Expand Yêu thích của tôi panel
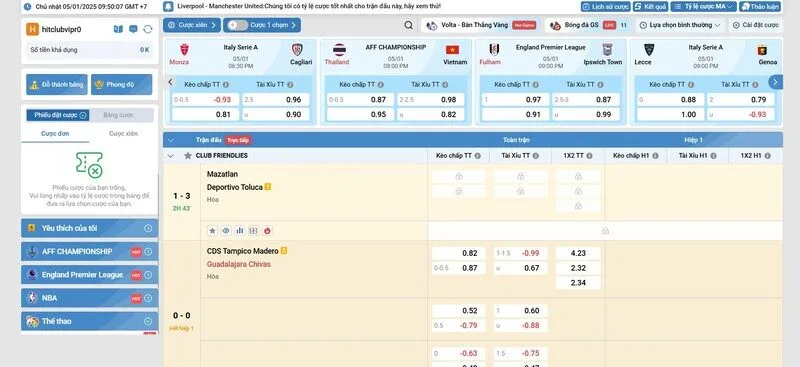 tap(89, 228)
